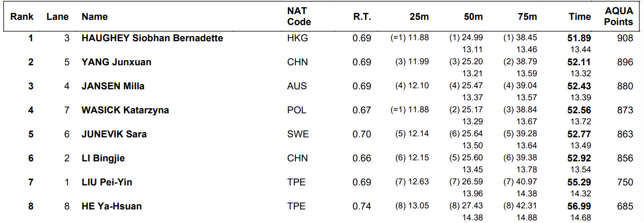644x223 pixels.
Task: Click the AQUA Points column header
Action: point(619,17)
